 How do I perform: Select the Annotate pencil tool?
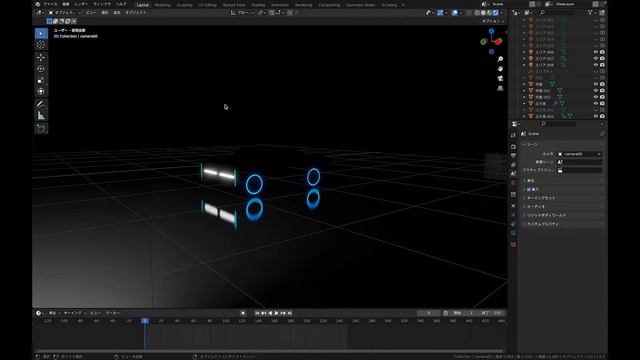tap(41, 104)
